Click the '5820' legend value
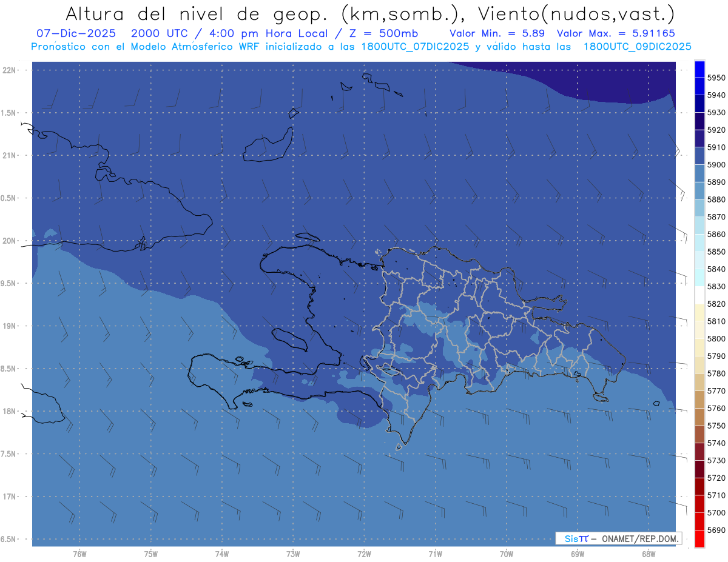This screenshot has width=728, height=562. click(716, 304)
